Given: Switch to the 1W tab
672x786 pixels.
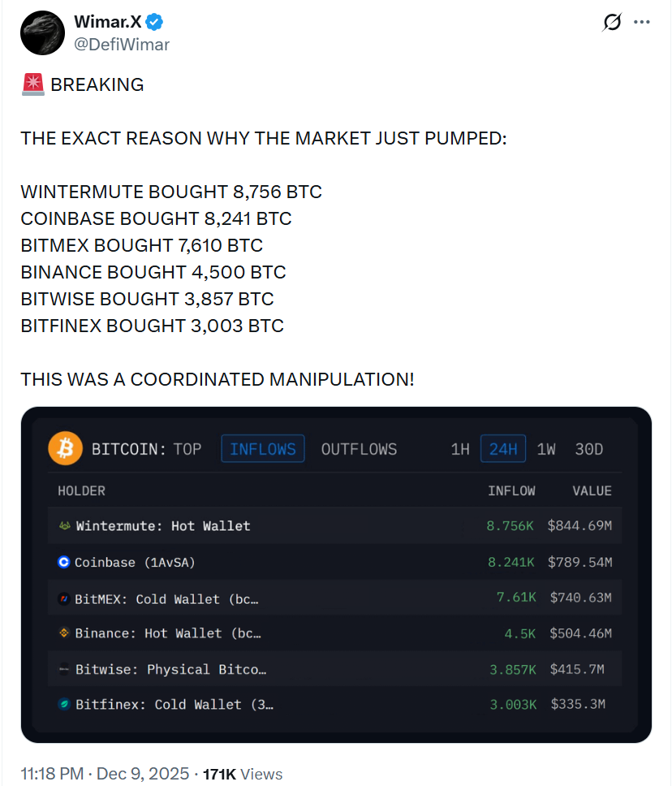Looking at the screenshot, I should point(545,447).
